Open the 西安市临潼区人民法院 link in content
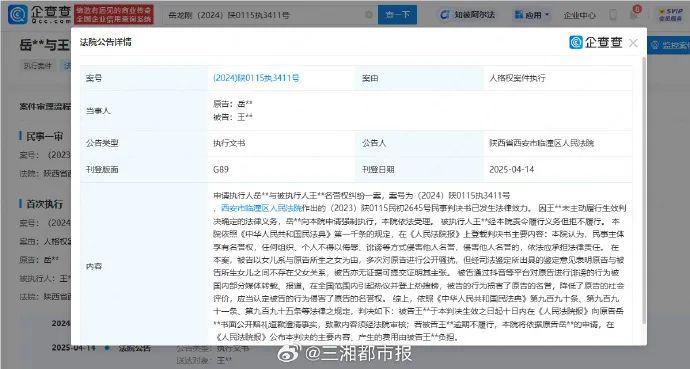This screenshot has height=369, width=690. [x=261, y=208]
